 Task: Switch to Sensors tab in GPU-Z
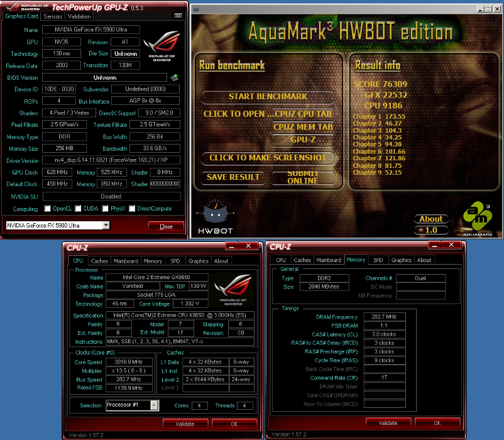tap(53, 16)
